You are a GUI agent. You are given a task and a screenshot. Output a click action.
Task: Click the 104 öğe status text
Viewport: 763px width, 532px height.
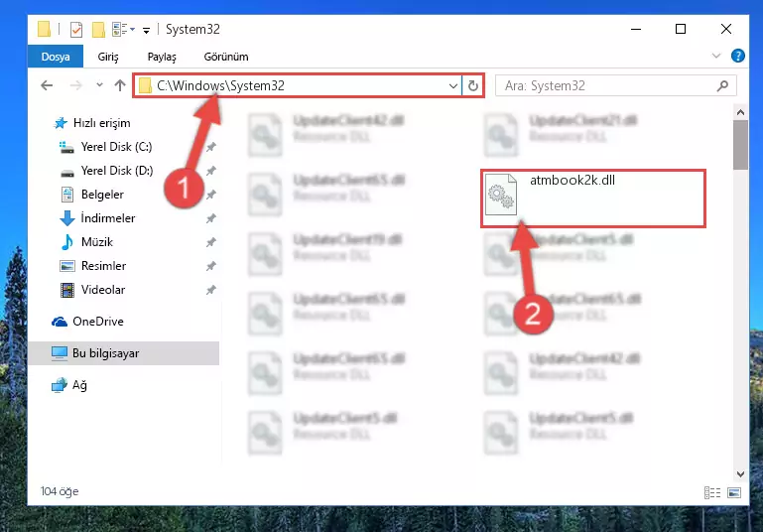point(60,491)
